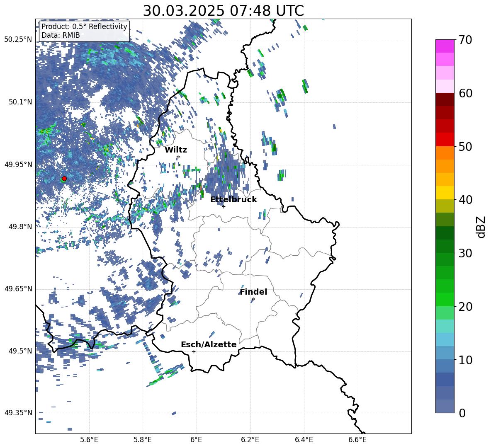Screen dimensions: 491x448
Task: Click the 50.25°N latitude tick label
Action: (x=18, y=40)
